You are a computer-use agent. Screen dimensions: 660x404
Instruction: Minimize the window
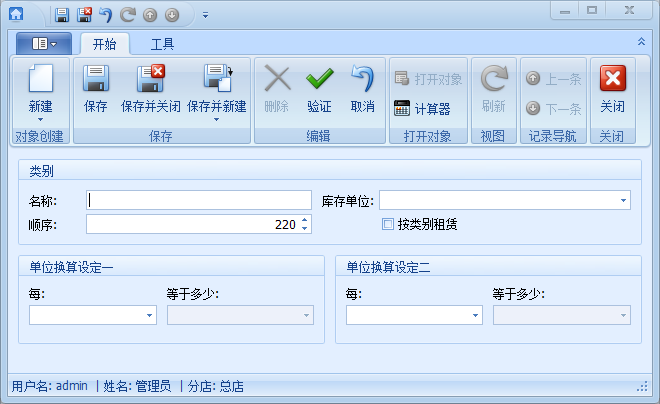coord(565,11)
